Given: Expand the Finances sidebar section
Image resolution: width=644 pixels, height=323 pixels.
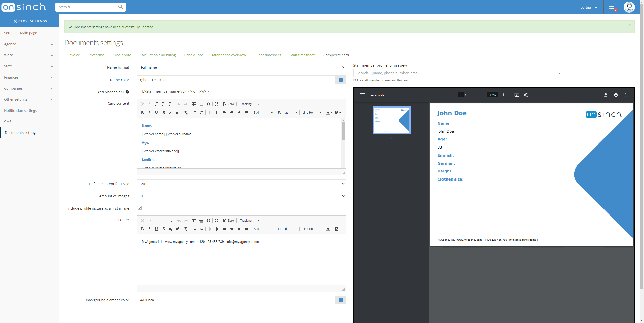Looking at the screenshot, I should 28,77.
